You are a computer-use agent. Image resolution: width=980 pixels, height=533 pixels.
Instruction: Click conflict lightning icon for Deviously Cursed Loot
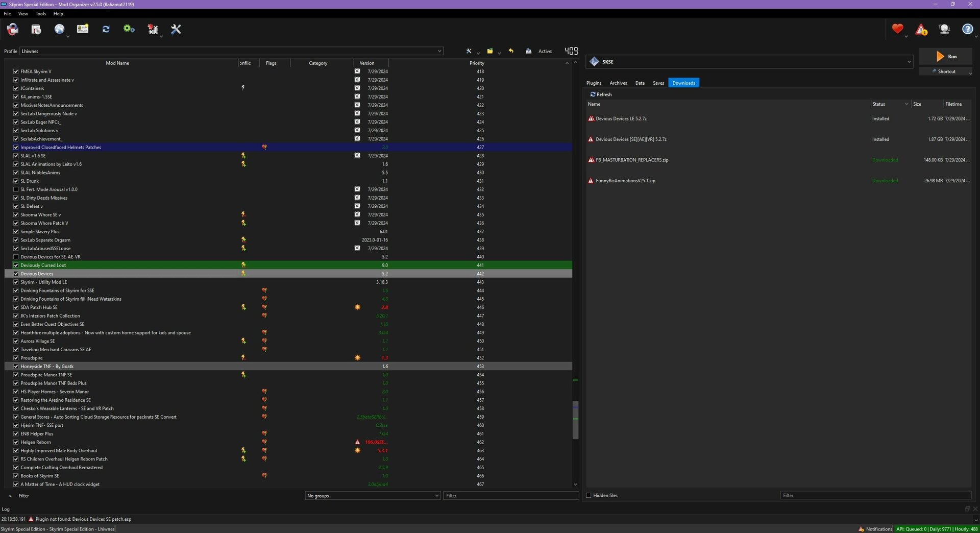coord(243,265)
